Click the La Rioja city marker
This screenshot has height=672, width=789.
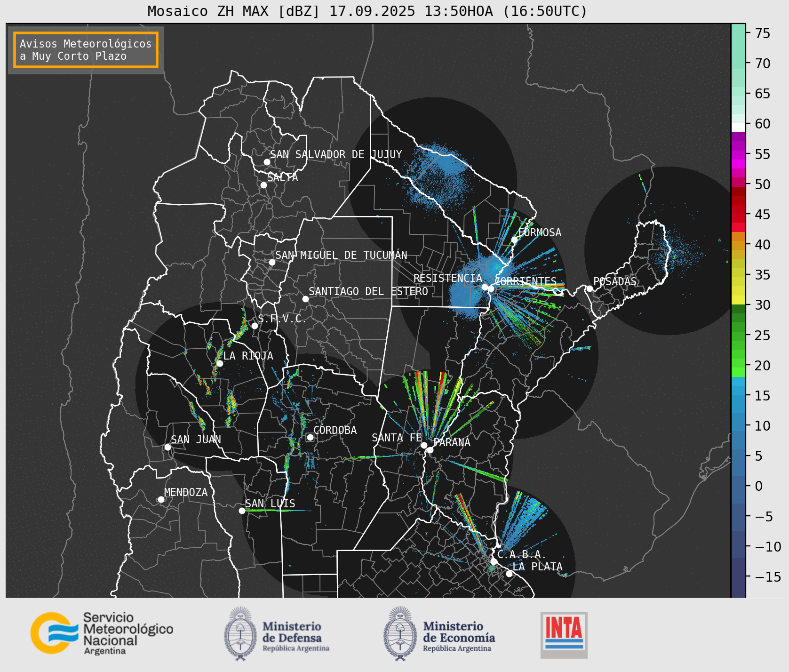tap(220, 363)
